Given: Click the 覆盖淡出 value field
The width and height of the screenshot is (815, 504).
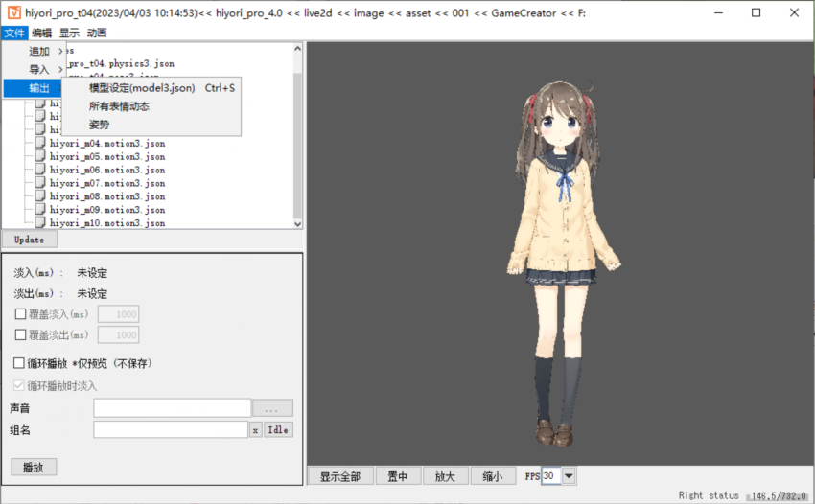Looking at the screenshot, I should point(119,335).
